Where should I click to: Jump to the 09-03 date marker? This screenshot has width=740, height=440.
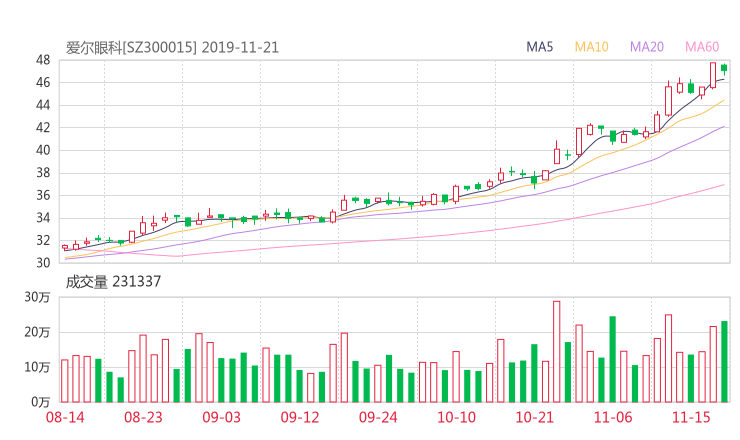[221, 417]
